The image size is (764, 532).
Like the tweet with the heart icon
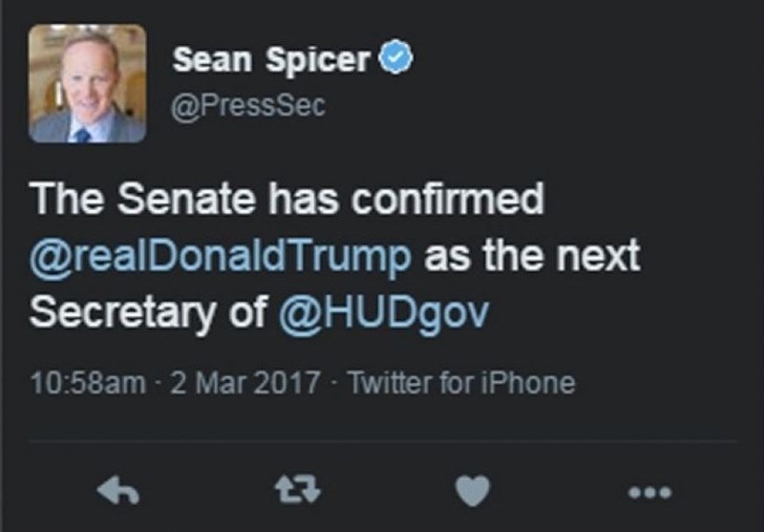click(x=473, y=491)
